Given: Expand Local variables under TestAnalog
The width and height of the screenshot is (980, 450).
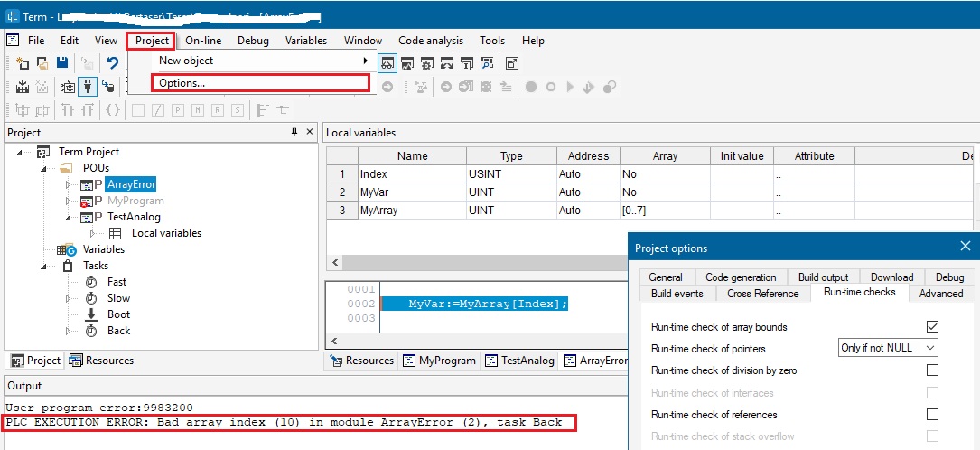Looking at the screenshot, I should pyautogui.click(x=93, y=233).
